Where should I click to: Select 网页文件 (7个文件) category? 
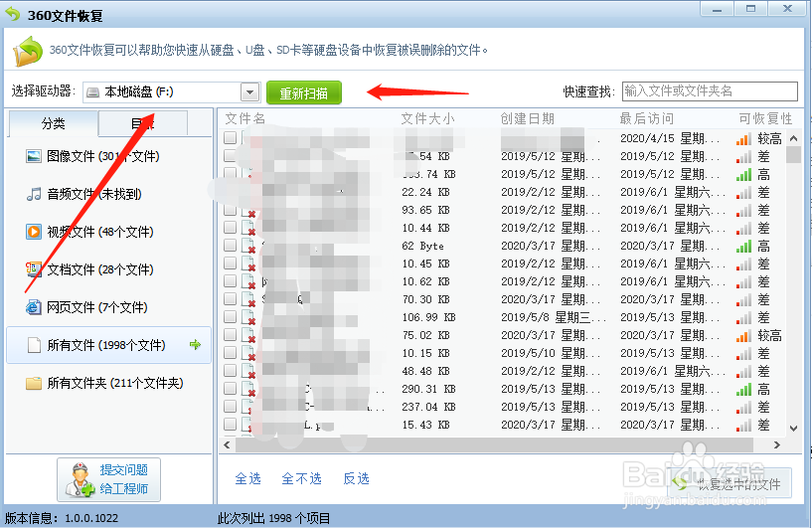pos(87,307)
